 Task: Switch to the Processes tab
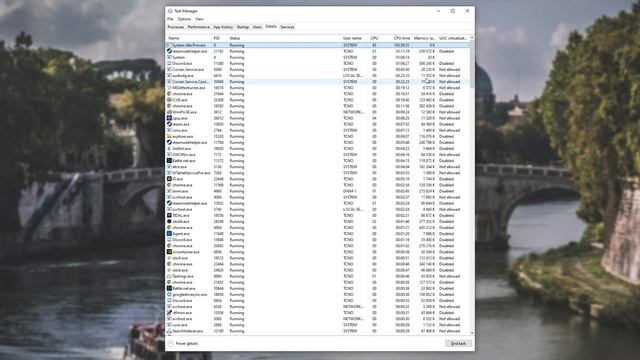click(176, 27)
